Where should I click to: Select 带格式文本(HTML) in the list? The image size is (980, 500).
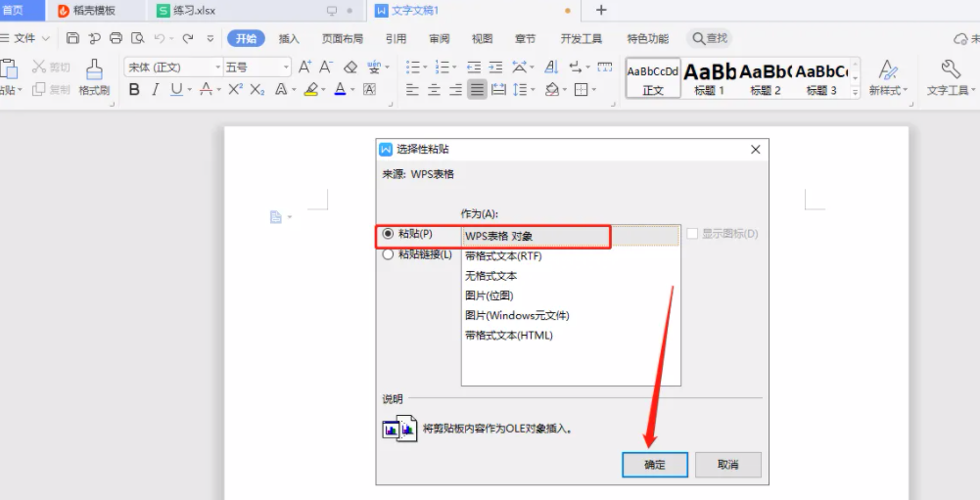pos(571,336)
